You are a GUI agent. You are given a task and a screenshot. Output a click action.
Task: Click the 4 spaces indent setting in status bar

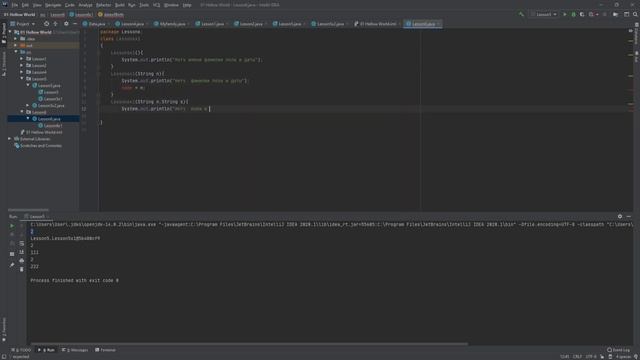623,356
